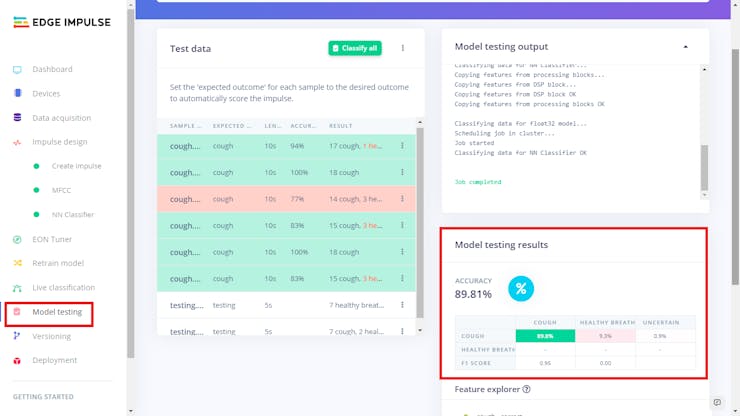Screen dimensions: 740x416
Task: Go to Retrain model page
Action: click(58, 263)
